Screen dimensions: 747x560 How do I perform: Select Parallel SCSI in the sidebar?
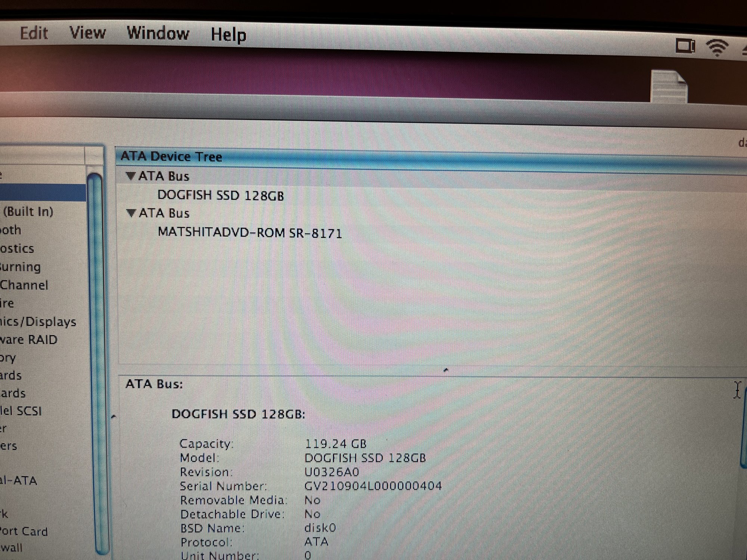[21, 411]
